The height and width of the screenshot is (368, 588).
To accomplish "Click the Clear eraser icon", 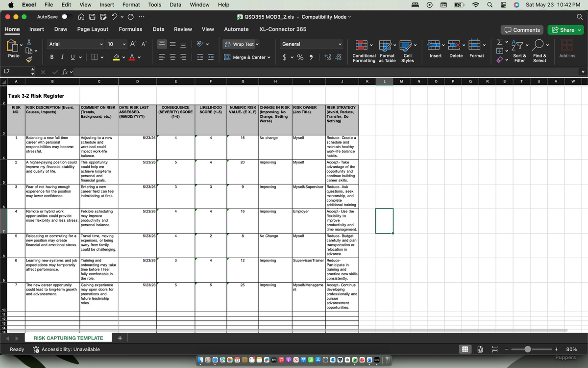I will click(500, 60).
